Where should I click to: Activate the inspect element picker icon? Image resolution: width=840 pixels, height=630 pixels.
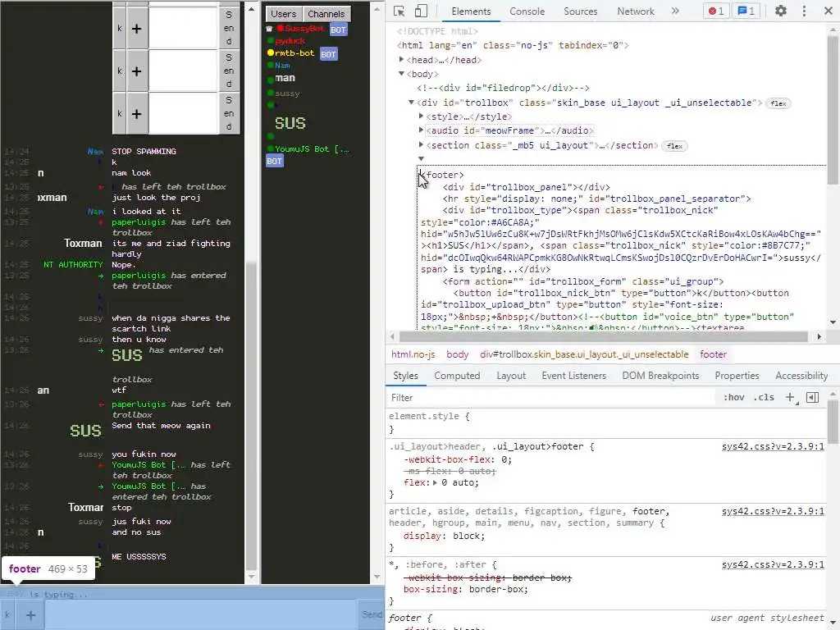[x=399, y=11]
